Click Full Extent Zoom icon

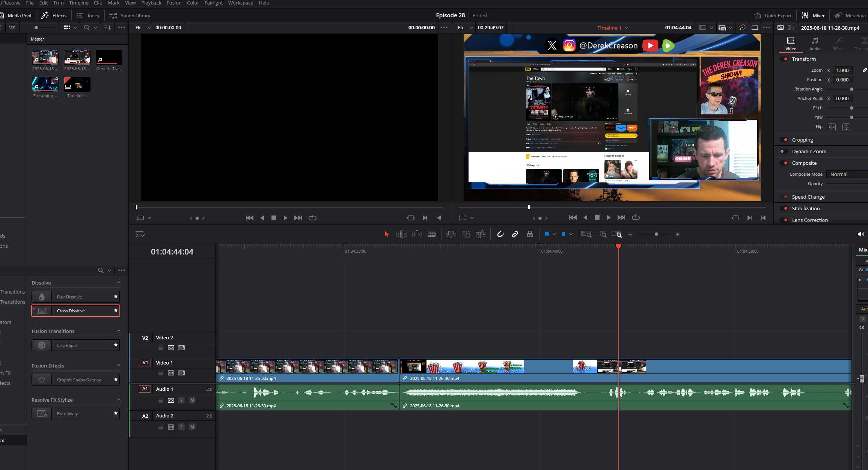tap(586, 234)
